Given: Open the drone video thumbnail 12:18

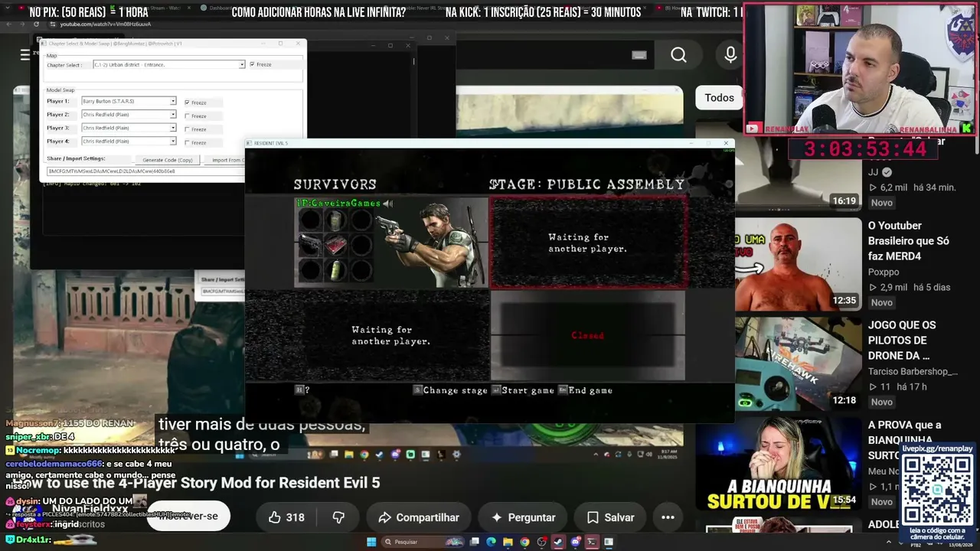Looking at the screenshot, I should 799,364.
